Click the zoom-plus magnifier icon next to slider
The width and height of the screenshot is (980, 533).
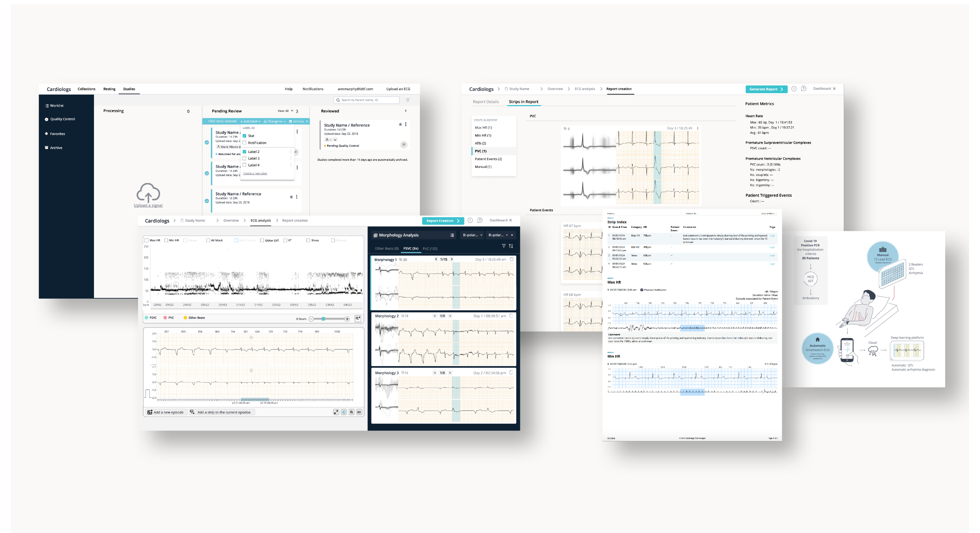click(358, 318)
